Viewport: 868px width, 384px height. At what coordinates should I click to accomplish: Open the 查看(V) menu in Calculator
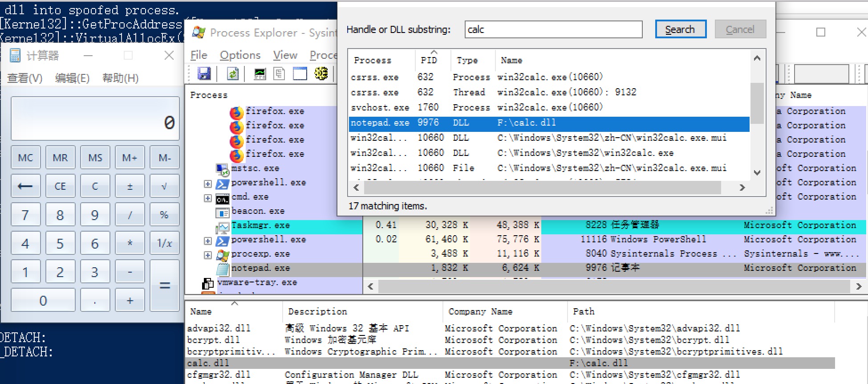coord(25,78)
